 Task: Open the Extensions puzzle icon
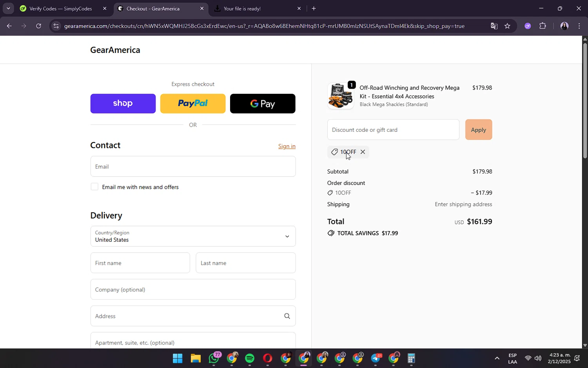[543, 26]
